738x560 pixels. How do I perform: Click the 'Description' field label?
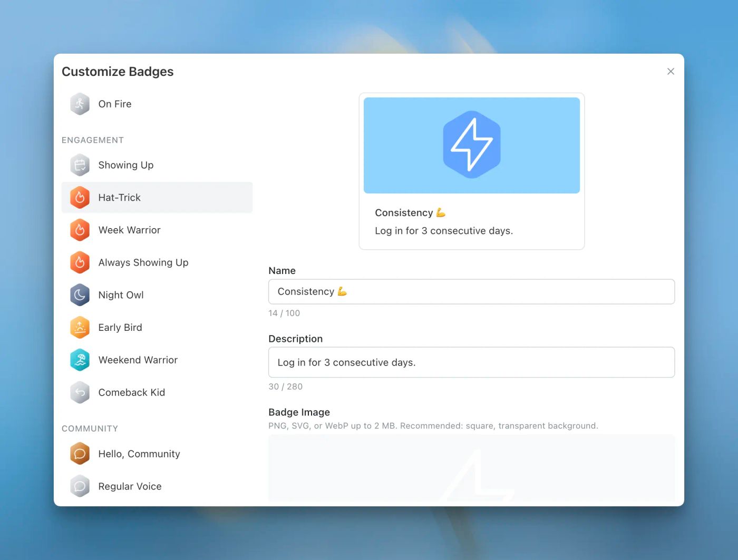pyautogui.click(x=295, y=339)
